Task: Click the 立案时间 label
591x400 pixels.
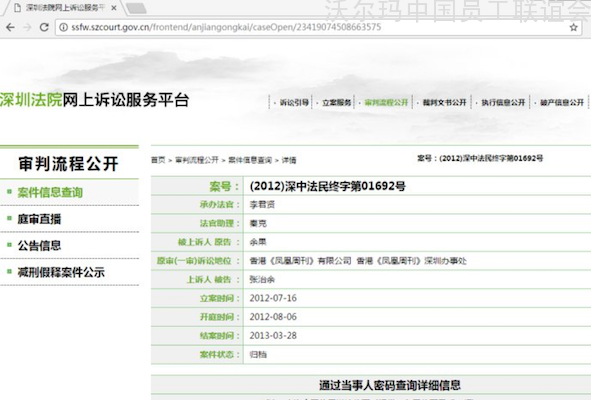Action: (220, 298)
